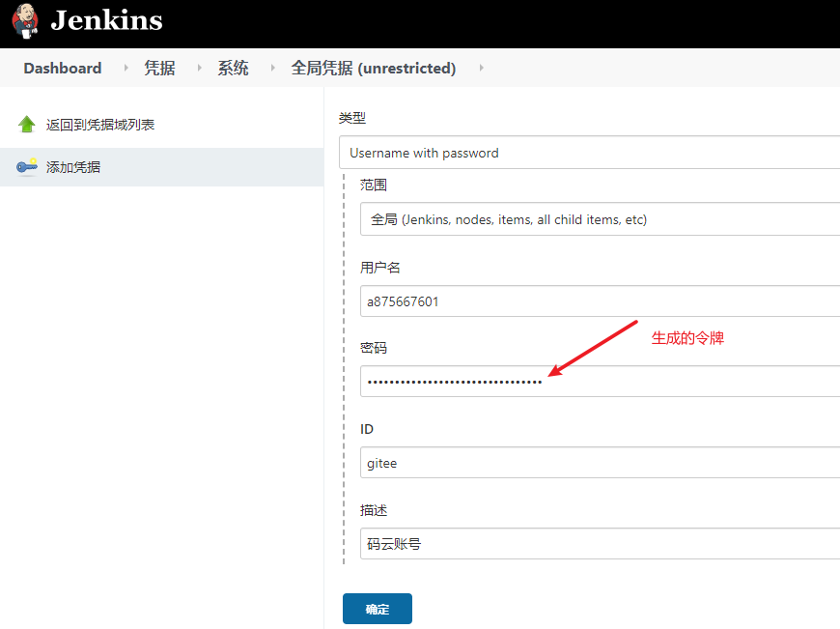Click the 密码 label text
The height and width of the screenshot is (629, 840).
pos(374,348)
